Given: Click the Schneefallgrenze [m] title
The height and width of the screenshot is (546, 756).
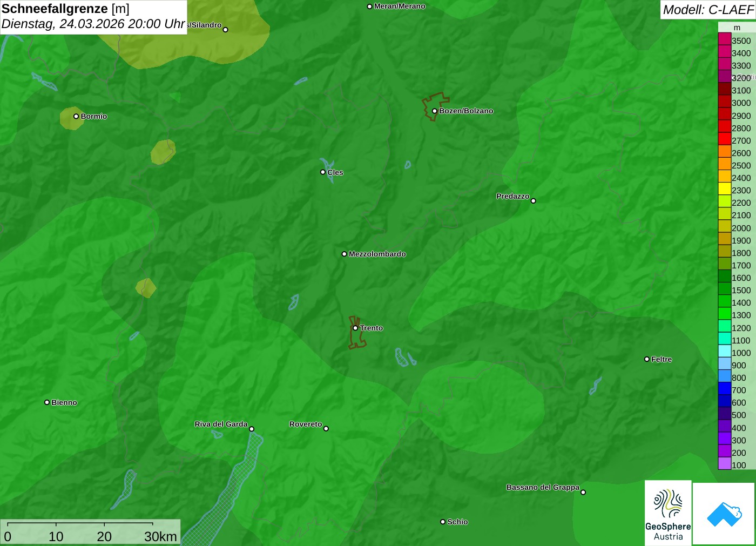Looking at the screenshot, I should click(65, 9).
